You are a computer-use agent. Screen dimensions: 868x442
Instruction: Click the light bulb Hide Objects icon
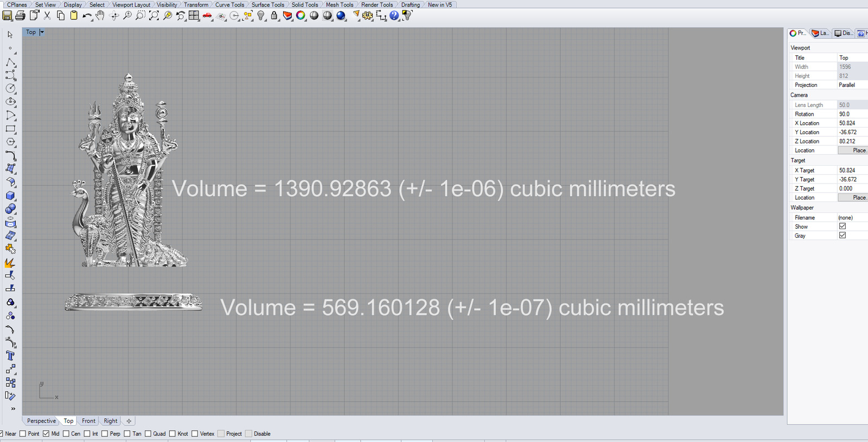click(x=261, y=16)
